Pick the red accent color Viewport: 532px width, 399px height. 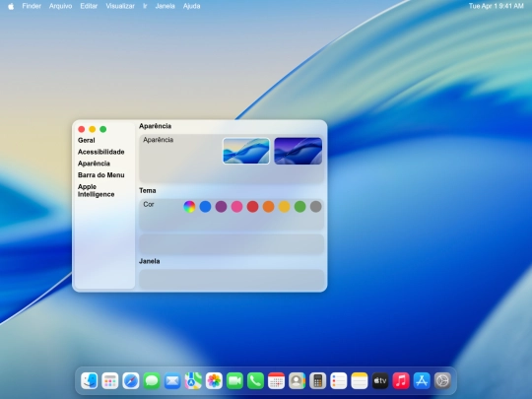(x=252, y=207)
